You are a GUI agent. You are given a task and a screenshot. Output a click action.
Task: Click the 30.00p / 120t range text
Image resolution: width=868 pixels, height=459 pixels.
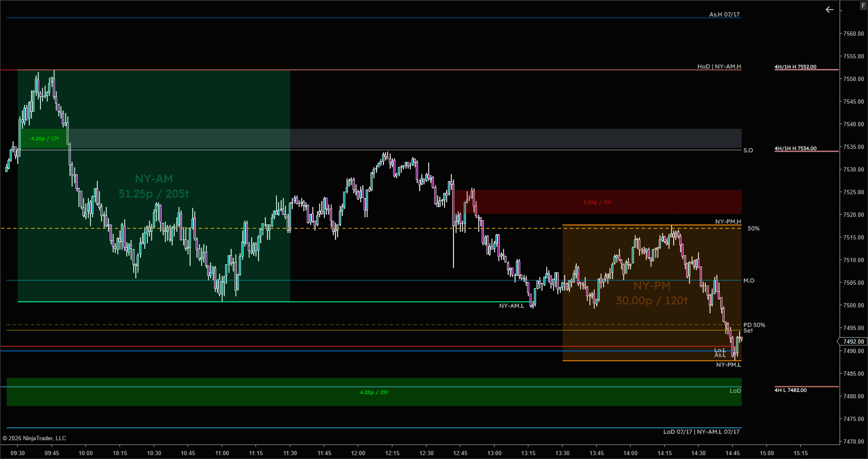point(652,301)
